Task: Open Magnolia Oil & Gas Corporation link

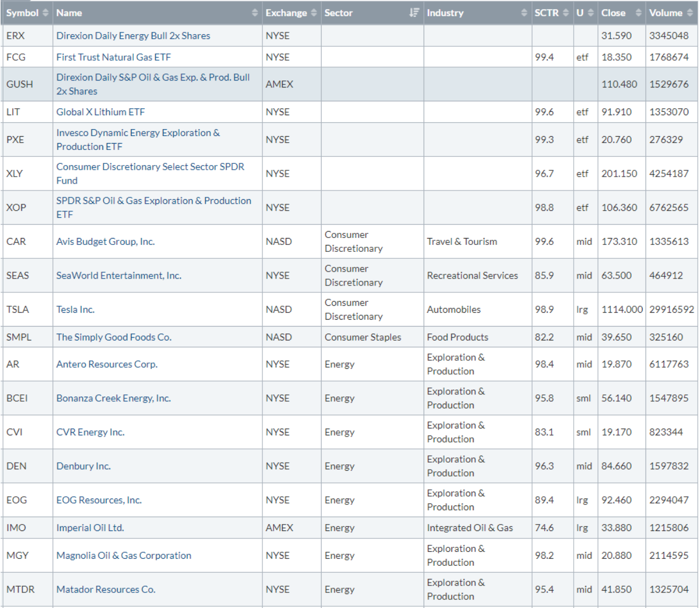Action: tap(123, 555)
